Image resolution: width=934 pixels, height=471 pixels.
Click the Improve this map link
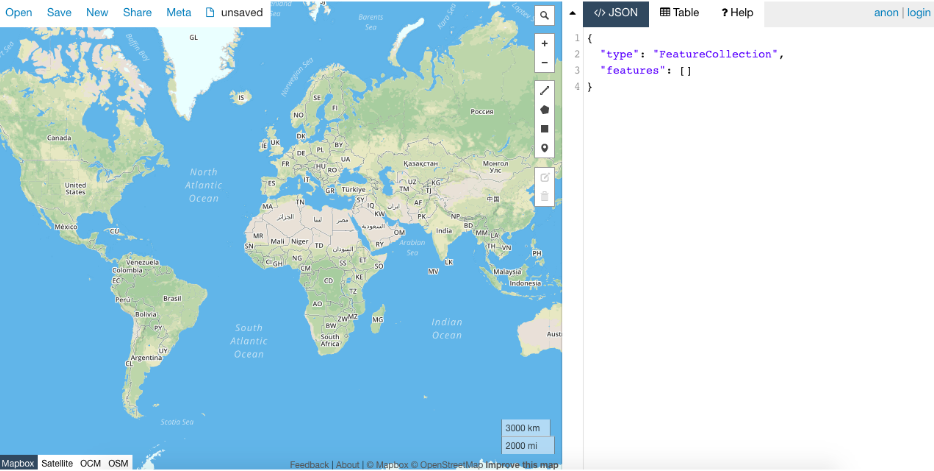click(x=522, y=464)
